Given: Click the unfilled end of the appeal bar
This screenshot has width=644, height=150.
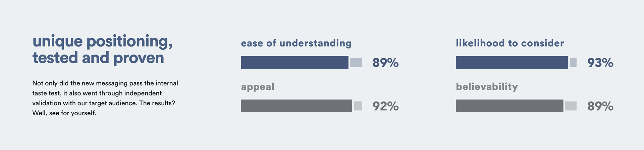Looking at the screenshot, I should (x=358, y=106).
